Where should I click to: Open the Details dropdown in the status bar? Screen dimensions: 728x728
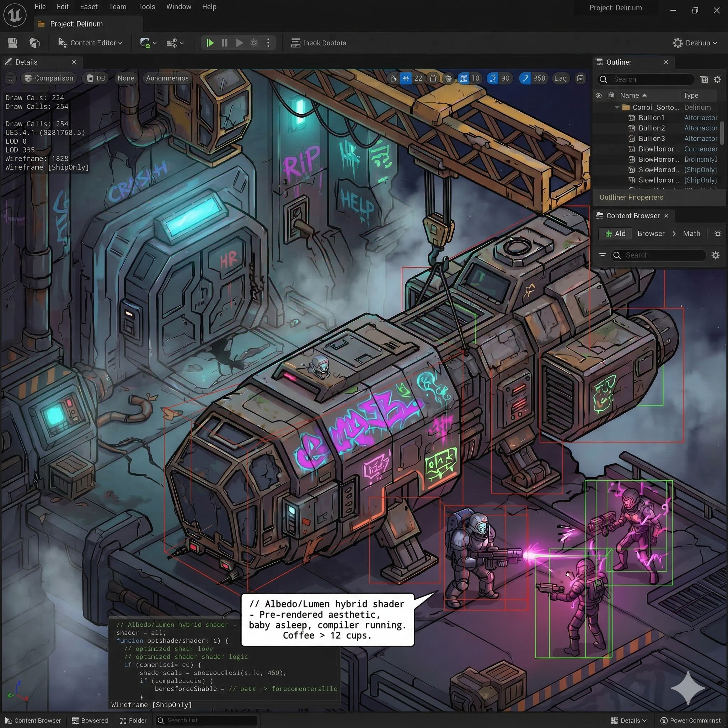(x=629, y=720)
